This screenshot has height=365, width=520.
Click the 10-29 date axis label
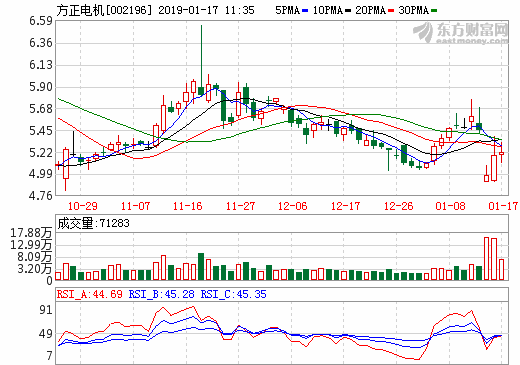[82, 206]
